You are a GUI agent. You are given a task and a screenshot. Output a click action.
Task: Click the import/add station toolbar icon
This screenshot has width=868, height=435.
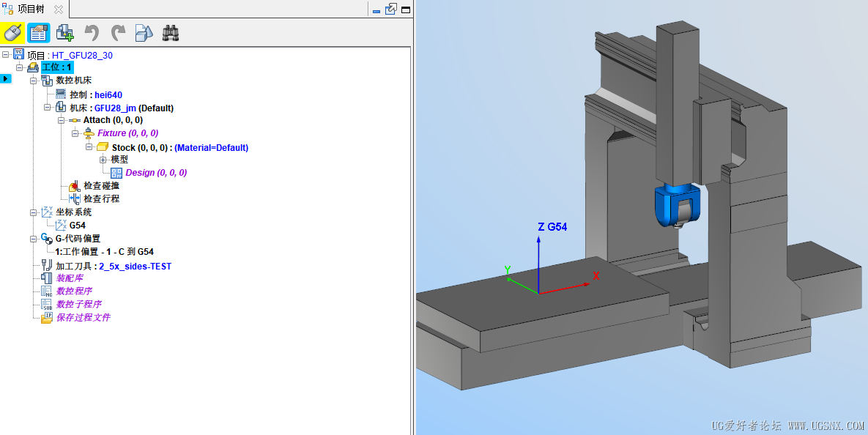pos(64,33)
